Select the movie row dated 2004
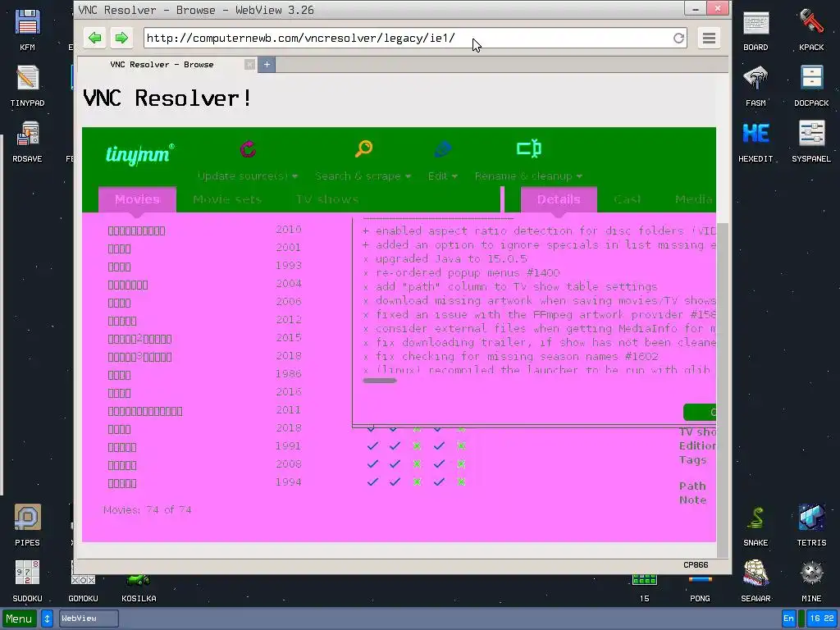This screenshot has height=630, width=840. click(x=205, y=285)
